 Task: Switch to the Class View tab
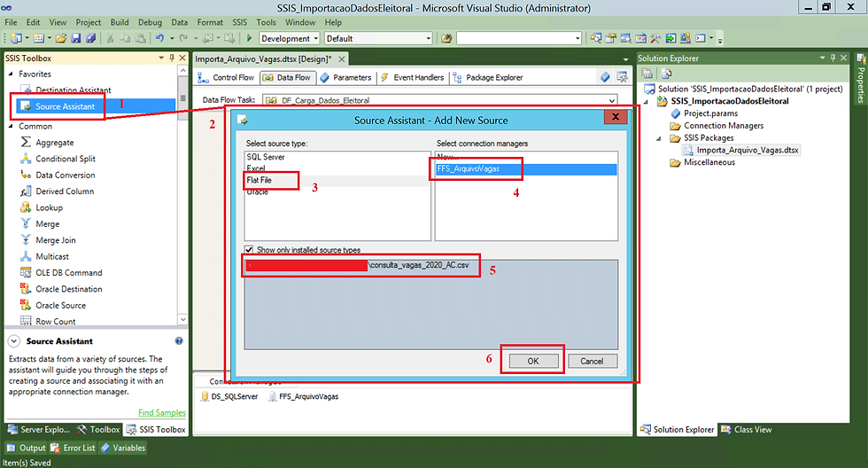(x=746, y=429)
